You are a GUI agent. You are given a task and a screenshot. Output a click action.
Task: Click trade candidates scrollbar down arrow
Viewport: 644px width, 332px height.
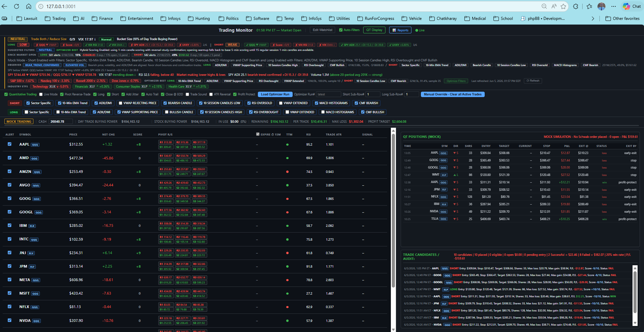click(x=635, y=323)
